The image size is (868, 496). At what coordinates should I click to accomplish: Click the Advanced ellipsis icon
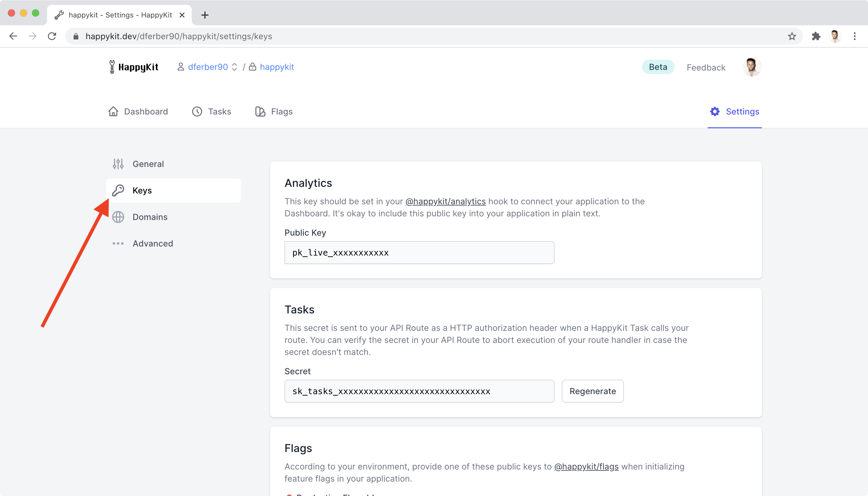[x=118, y=243]
